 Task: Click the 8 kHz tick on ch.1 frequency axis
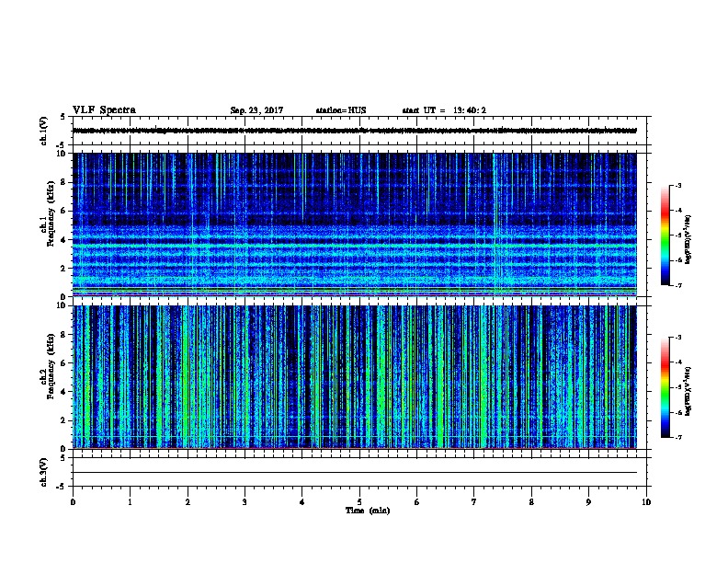coord(63,182)
